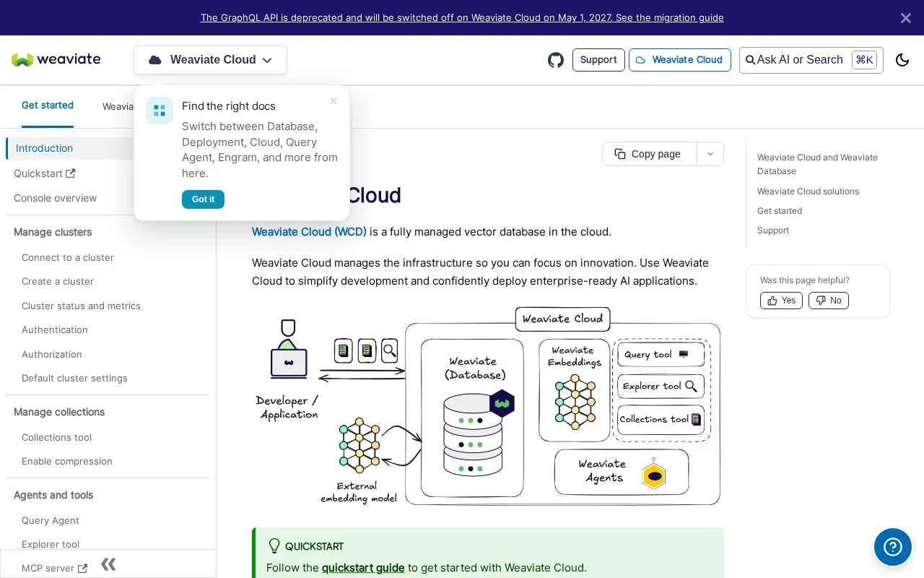Copy the page with Copy page button
Image resolution: width=924 pixels, height=578 pixels.
pyautogui.click(x=650, y=154)
